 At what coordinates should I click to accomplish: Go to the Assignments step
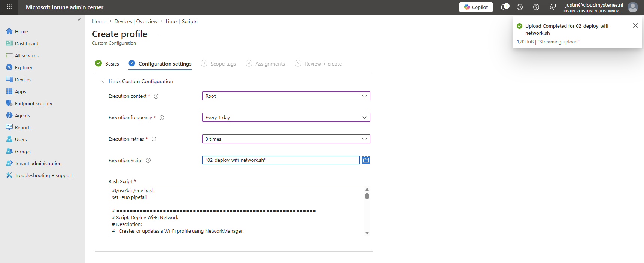[x=265, y=64]
